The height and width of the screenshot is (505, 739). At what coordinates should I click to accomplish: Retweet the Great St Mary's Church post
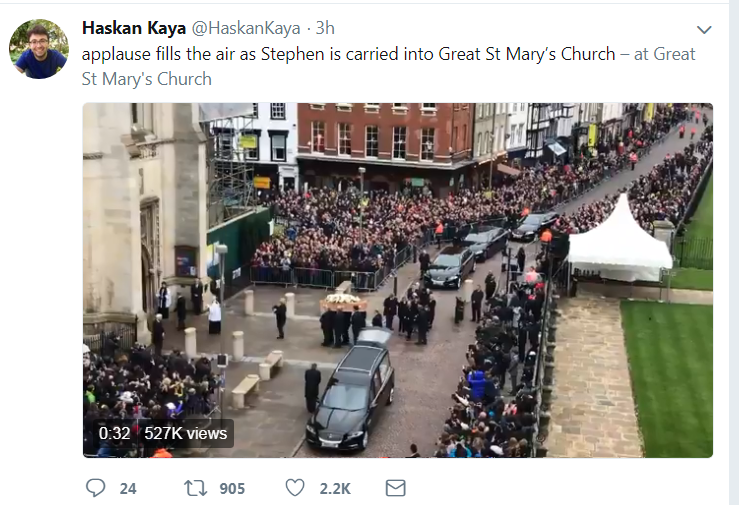195,488
